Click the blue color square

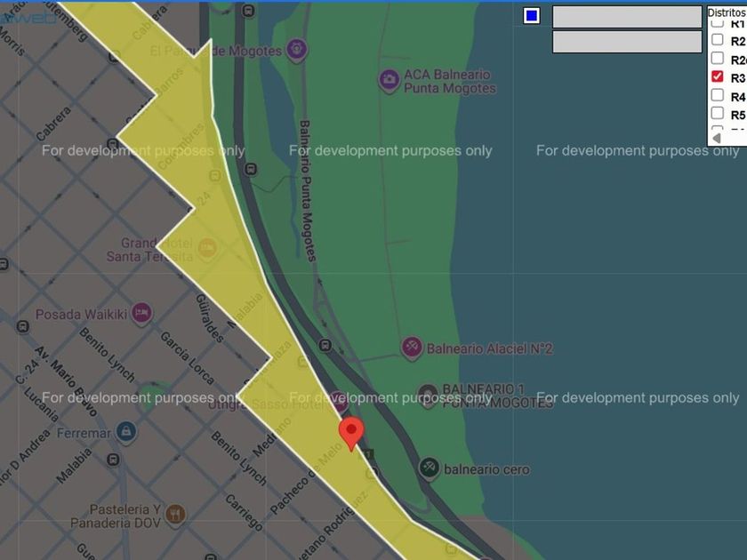click(x=532, y=16)
